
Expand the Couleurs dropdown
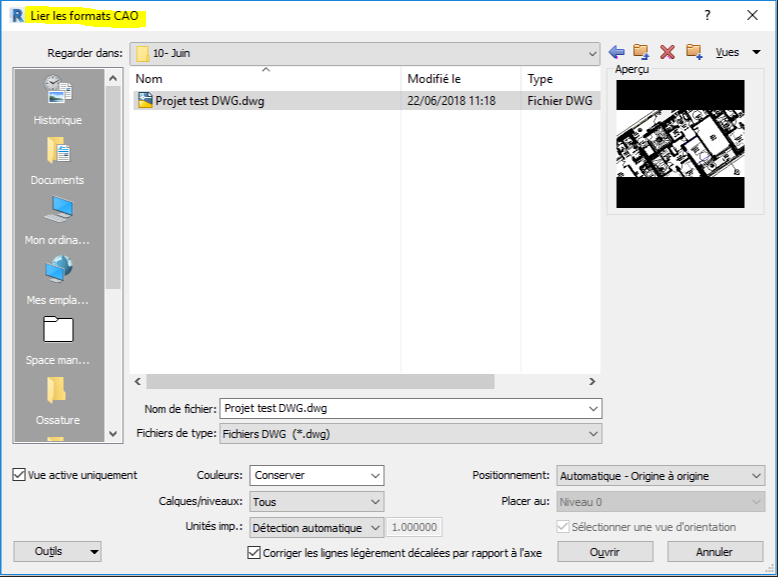[x=316, y=476]
